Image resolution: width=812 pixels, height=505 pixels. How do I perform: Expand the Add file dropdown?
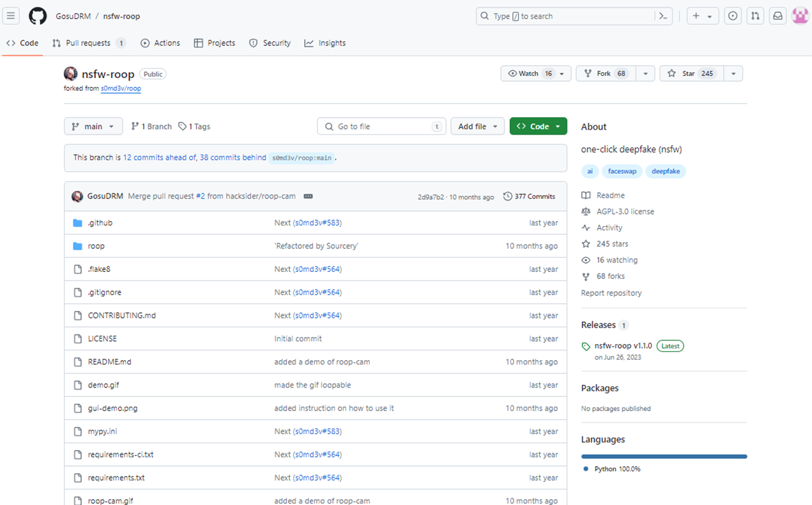click(477, 126)
